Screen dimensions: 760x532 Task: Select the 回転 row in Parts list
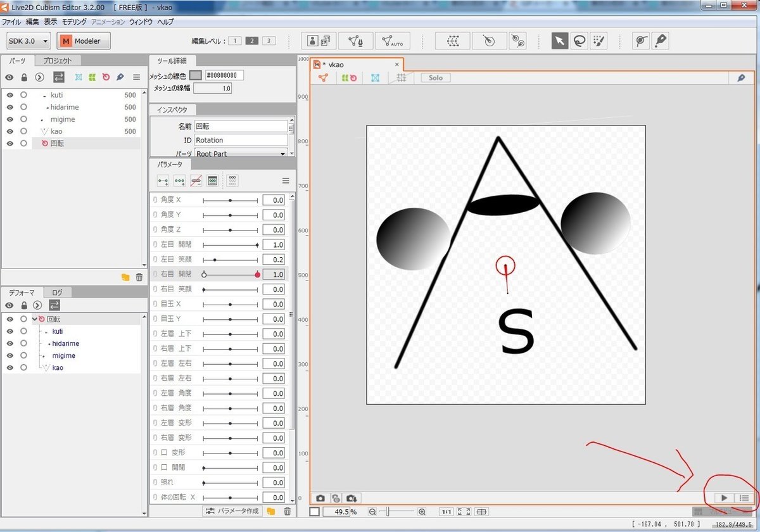click(x=70, y=143)
